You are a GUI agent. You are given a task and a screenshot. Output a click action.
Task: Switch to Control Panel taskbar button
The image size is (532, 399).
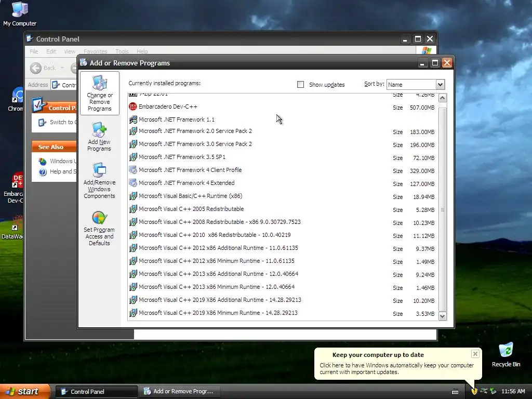pos(96,392)
